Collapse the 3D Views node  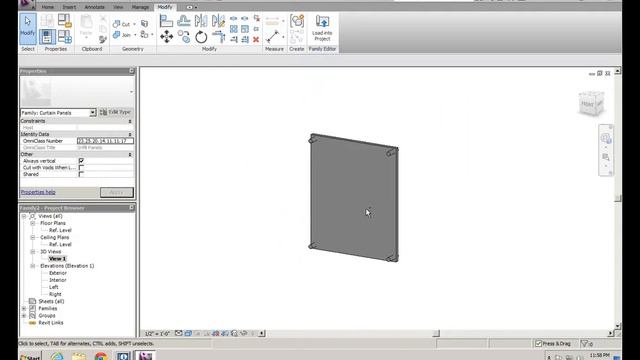point(33,252)
